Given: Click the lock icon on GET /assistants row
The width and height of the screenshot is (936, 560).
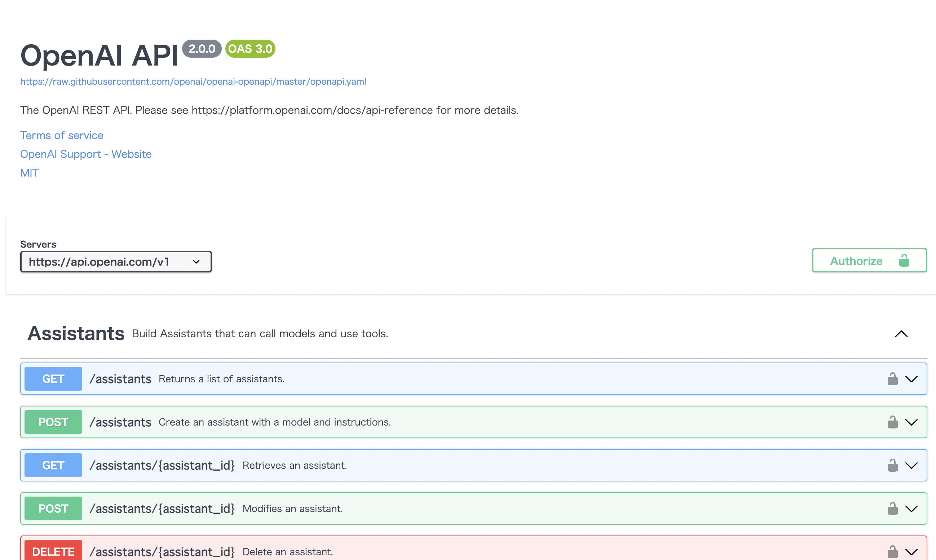Looking at the screenshot, I should [892, 379].
